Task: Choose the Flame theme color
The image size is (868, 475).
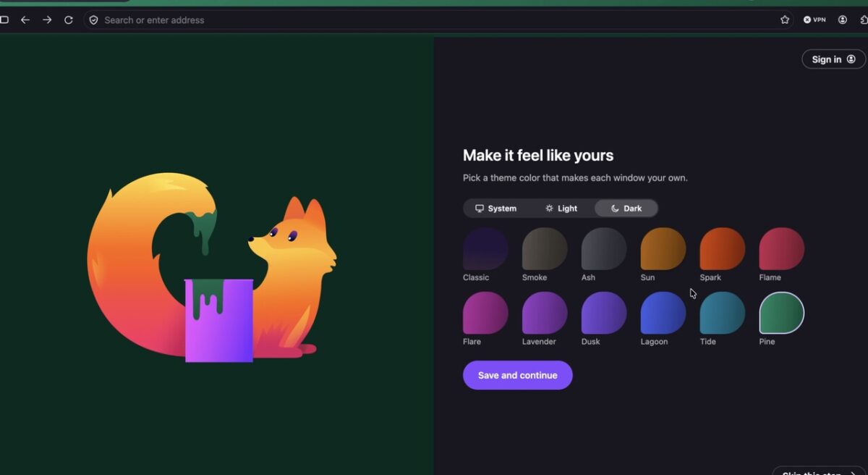Action: [x=782, y=249]
